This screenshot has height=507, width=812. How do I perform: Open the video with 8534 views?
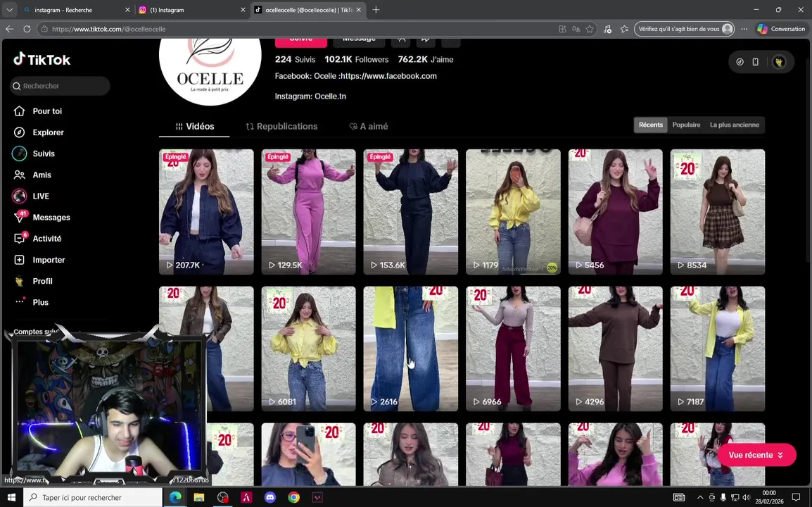[717, 211]
